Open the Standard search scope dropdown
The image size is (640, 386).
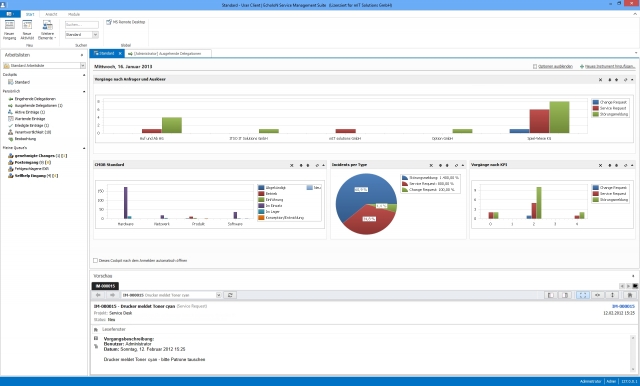coord(96,35)
